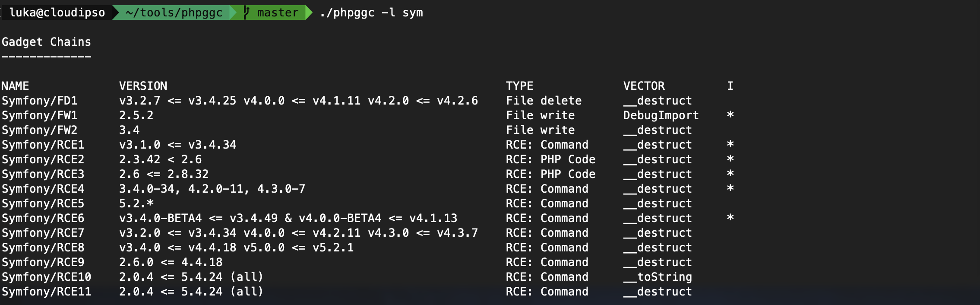
Task: Click the ~/tools/phpggc path segment
Action: point(174,13)
